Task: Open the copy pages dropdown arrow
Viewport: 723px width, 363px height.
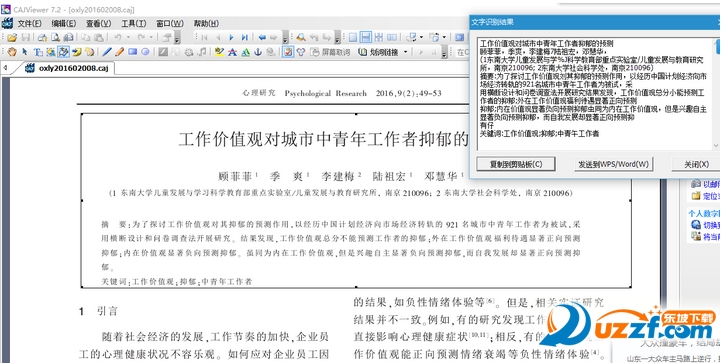Action: tap(444, 37)
